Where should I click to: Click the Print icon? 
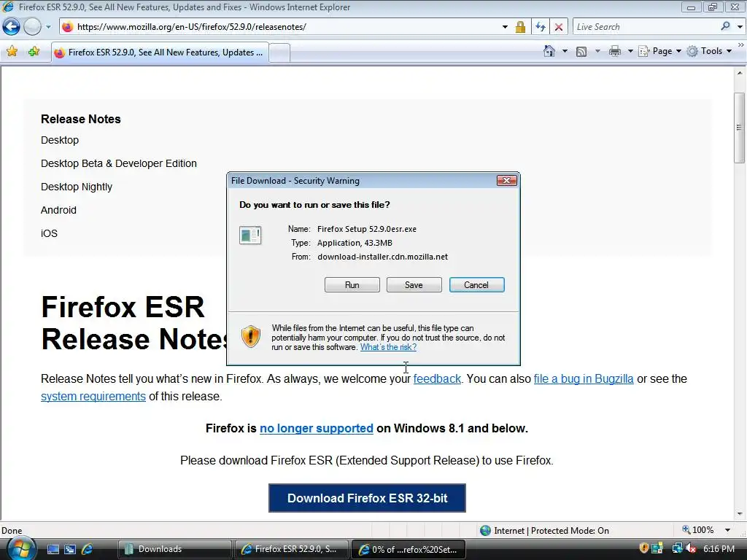tap(615, 51)
